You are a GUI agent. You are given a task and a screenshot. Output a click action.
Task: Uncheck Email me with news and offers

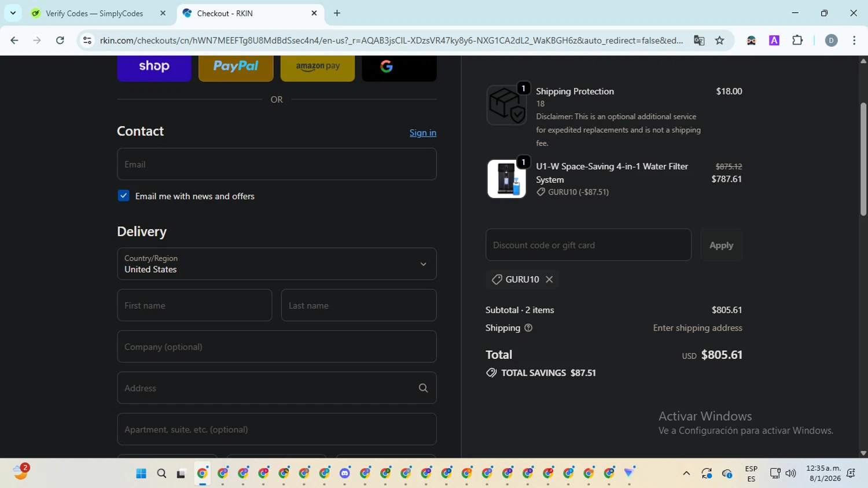[x=123, y=196]
